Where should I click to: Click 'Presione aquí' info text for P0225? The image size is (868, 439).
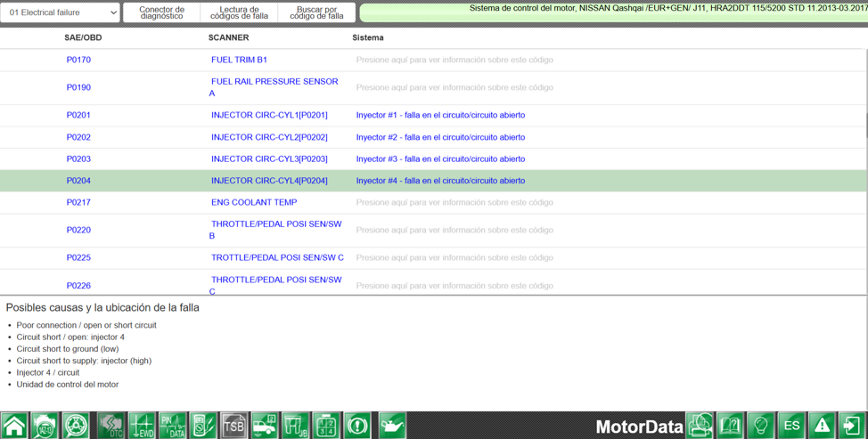tap(454, 257)
